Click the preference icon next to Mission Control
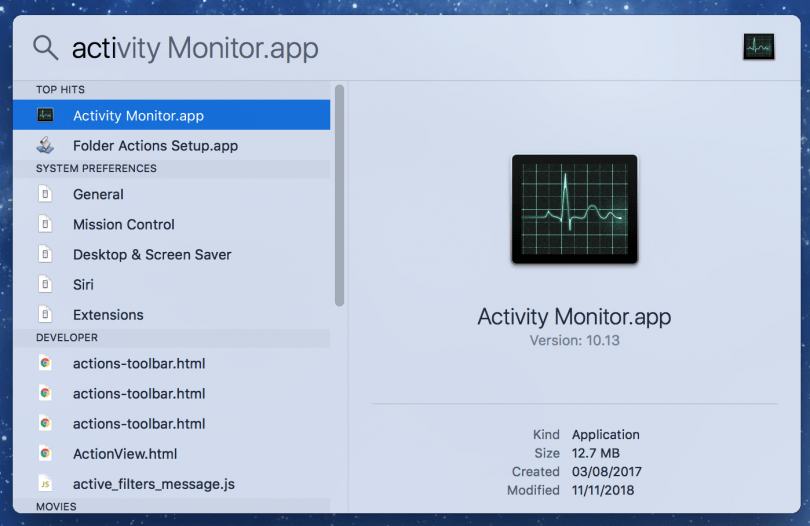This screenshot has height=526, width=810. click(45, 224)
